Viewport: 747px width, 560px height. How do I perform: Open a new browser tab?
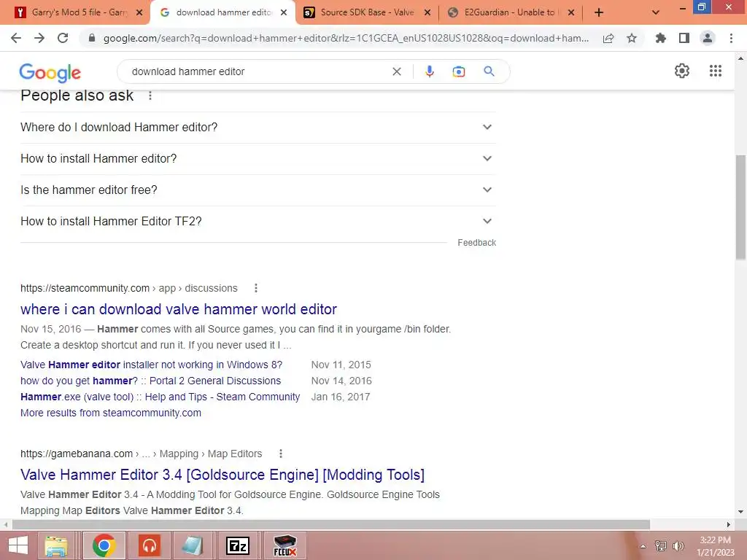click(599, 12)
